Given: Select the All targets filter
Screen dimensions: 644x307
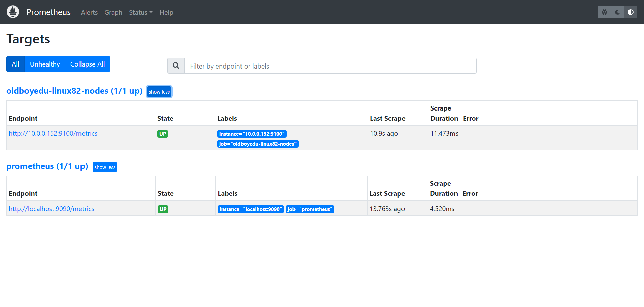Looking at the screenshot, I should click(x=15, y=64).
